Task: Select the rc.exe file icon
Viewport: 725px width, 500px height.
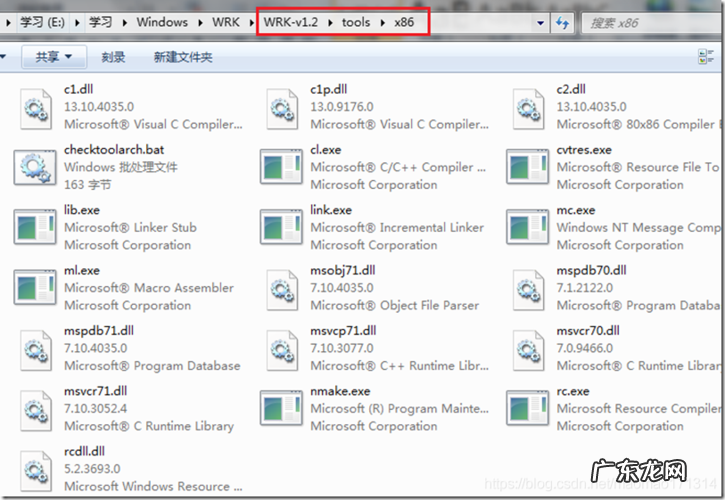Action: [528, 408]
